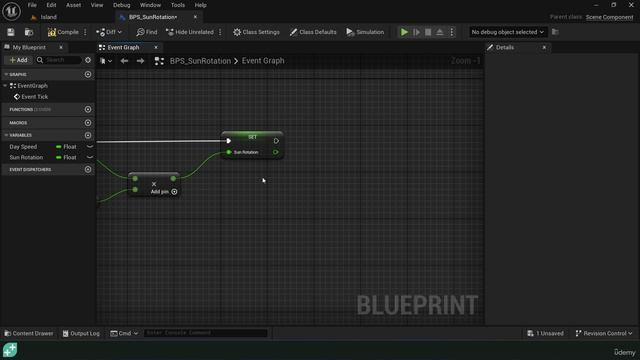Focus the My Blueprint search field
The width and height of the screenshot is (640, 360).
point(58,60)
